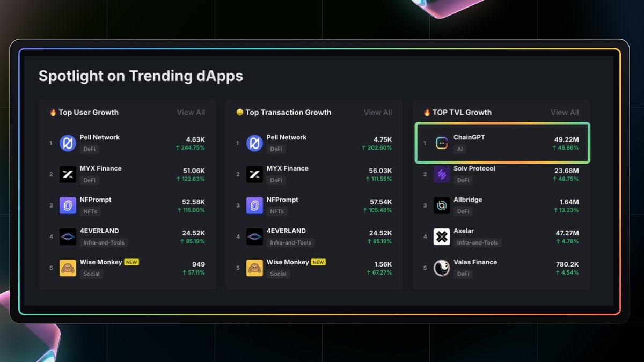
Task: Open NFPrompt name in Top Transaction Growth
Action: pyautogui.click(x=282, y=200)
